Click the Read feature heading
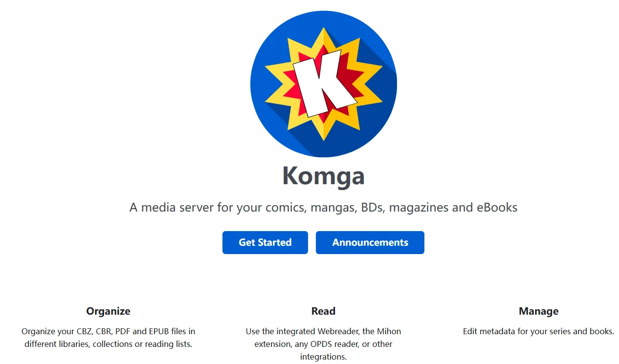The height and width of the screenshot is (364, 619). pyautogui.click(x=323, y=311)
